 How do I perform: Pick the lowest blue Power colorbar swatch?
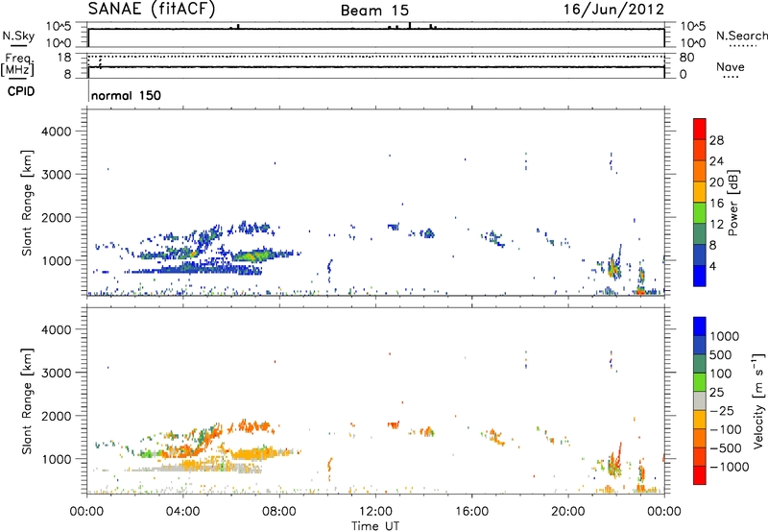(700, 276)
